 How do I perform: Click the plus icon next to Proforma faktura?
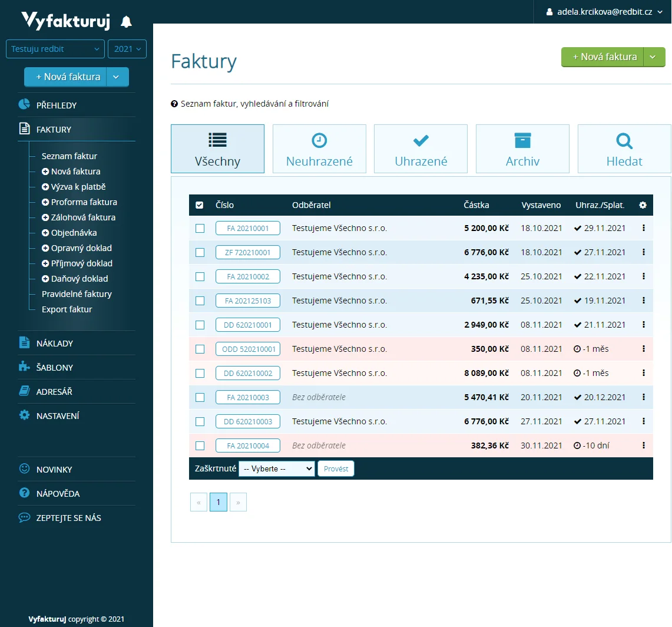tap(45, 202)
